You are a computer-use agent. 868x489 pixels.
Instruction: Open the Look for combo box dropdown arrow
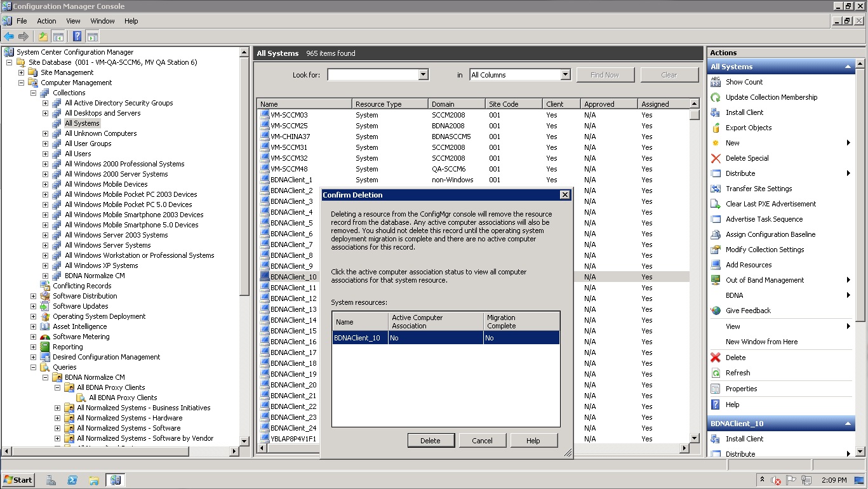(x=424, y=75)
